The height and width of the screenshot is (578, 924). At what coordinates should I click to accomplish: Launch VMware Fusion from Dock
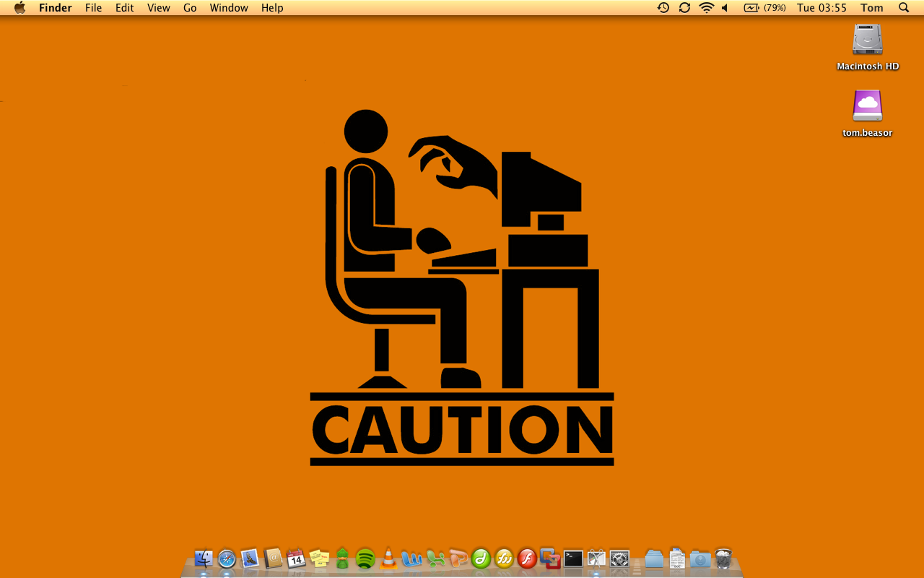click(x=550, y=558)
